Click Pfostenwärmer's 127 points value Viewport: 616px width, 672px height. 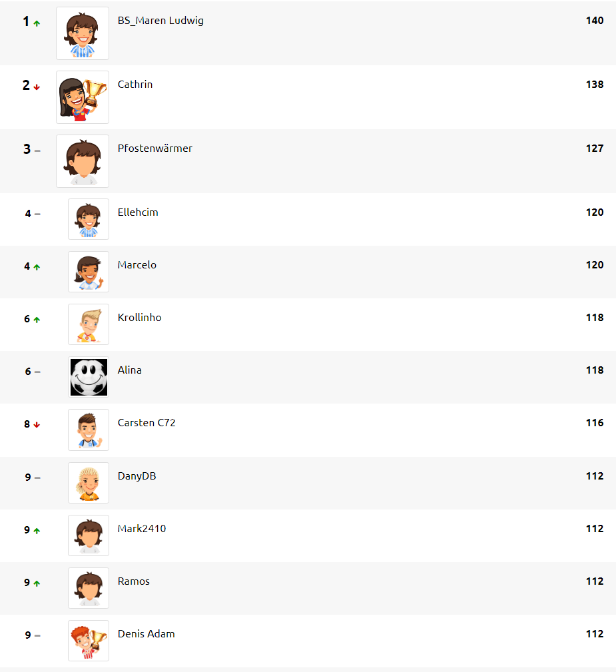click(595, 149)
